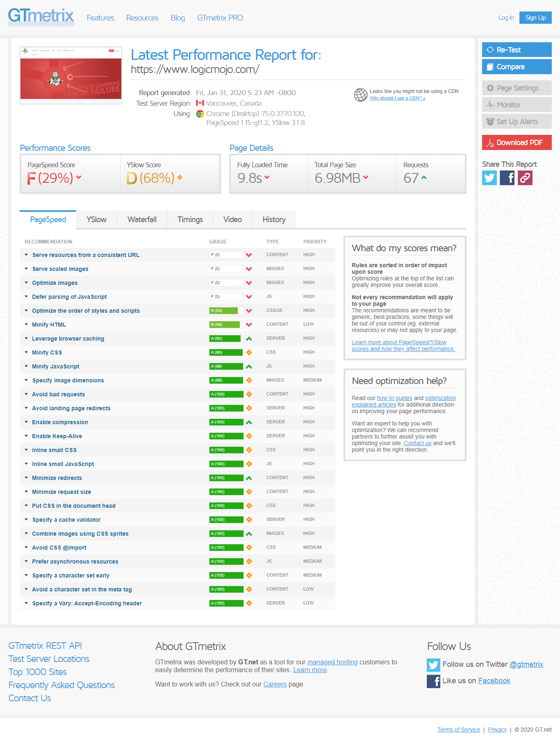Click the red trend arrow for Minify HTML
560x741 pixels.
tap(249, 325)
